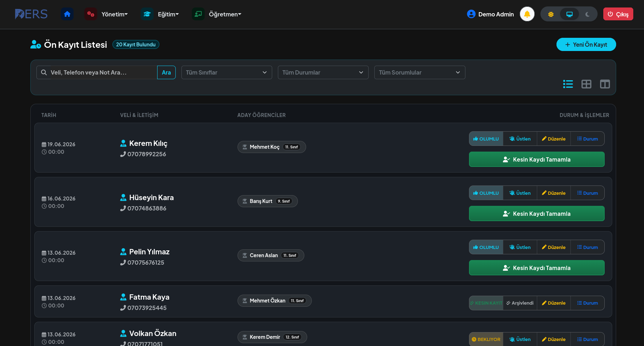
Task: Log out with the Çıkış button
Action: 618,14
